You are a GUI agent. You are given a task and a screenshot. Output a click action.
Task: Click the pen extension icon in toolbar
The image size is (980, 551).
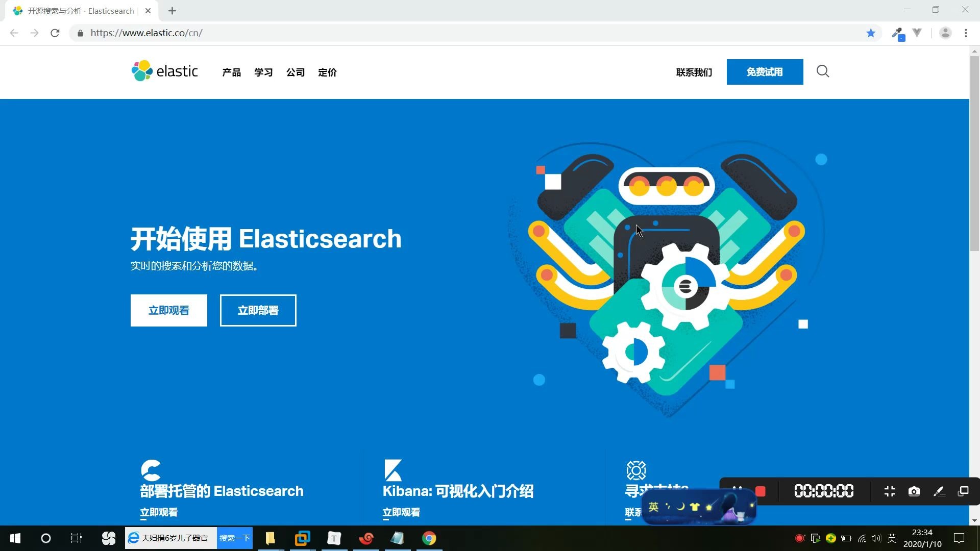coord(897,34)
